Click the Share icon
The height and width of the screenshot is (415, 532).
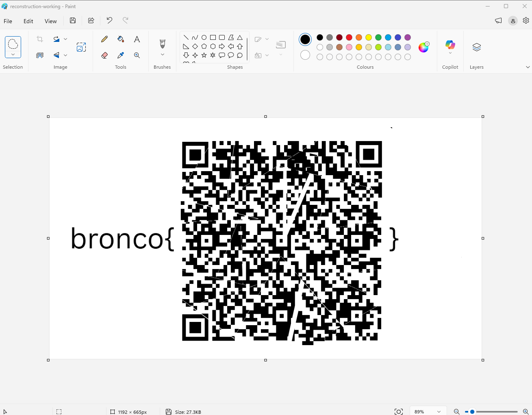pos(91,20)
